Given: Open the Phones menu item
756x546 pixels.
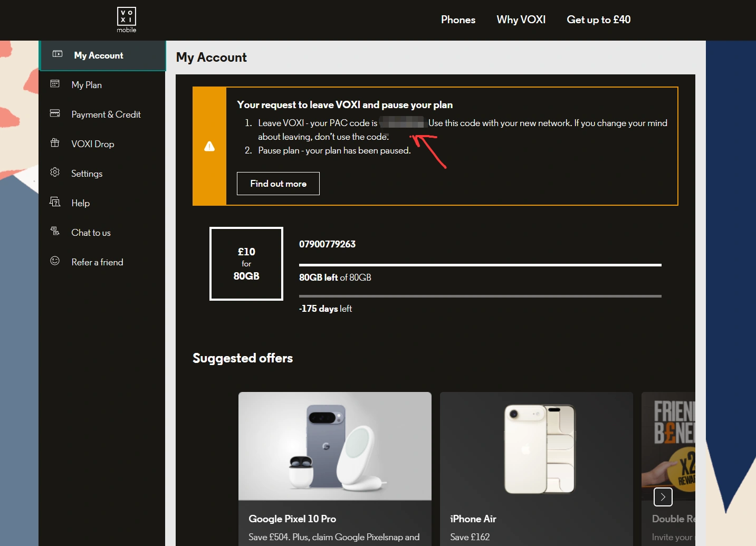Looking at the screenshot, I should coord(458,20).
